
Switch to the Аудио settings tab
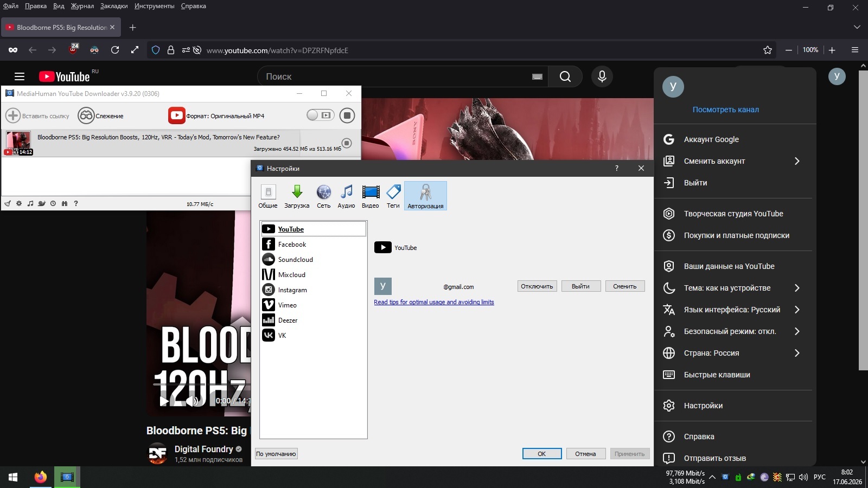pyautogui.click(x=346, y=196)
